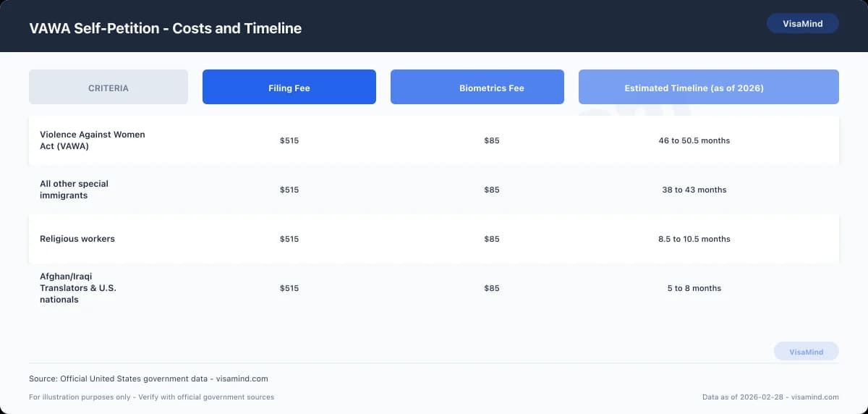Click the 46 to 50.5 months timeline
The height and width of the screenshot is (414, 868).
click(x=694, y=140)
